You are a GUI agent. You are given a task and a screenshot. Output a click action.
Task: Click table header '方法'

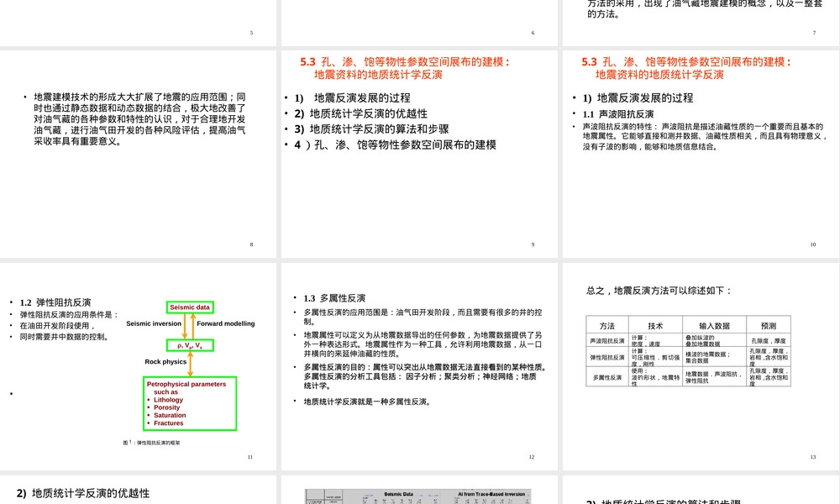(x=607, y=326)
